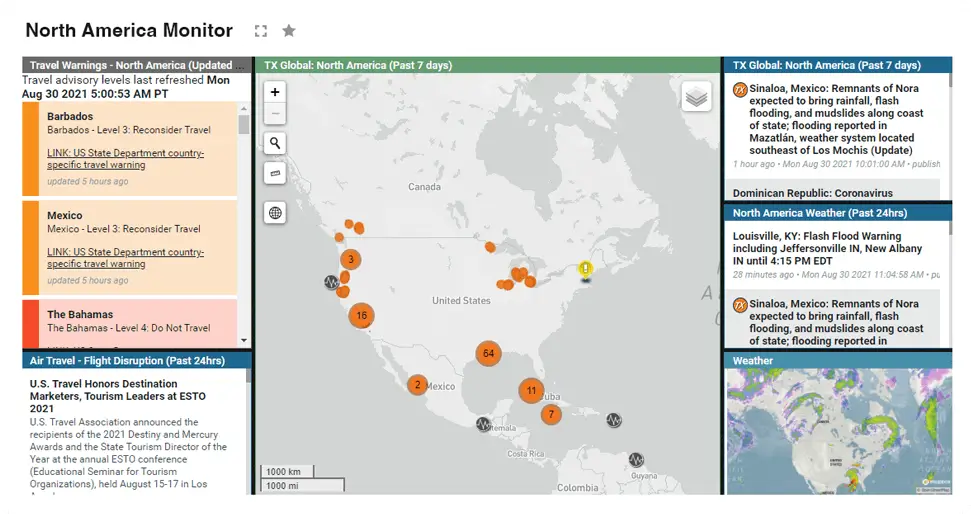Open the map search magnifier tool
971x514 pixels.
point(275,143)
